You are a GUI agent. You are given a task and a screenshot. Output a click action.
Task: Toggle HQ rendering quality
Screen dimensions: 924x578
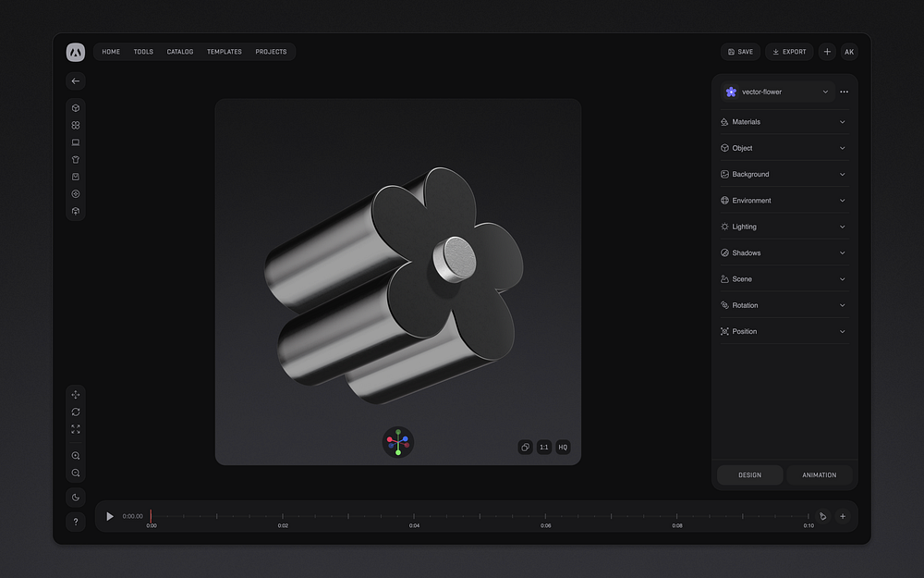tap(563, 447)
